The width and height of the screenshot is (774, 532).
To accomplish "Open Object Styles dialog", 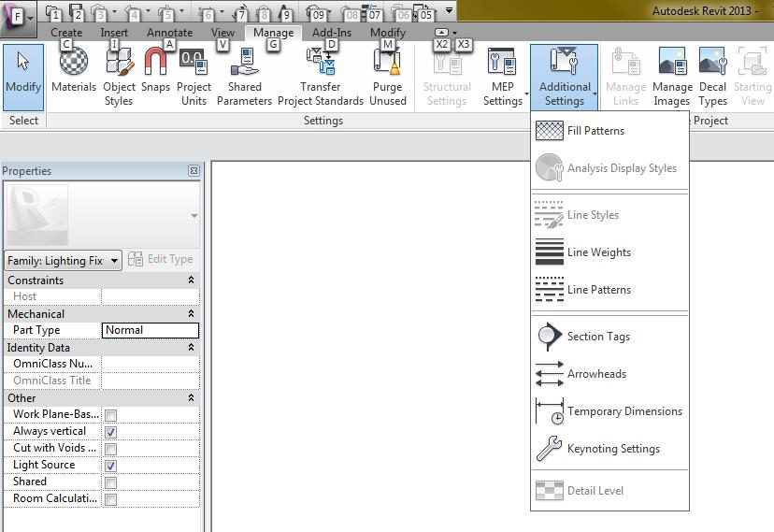I will point(119,77).
